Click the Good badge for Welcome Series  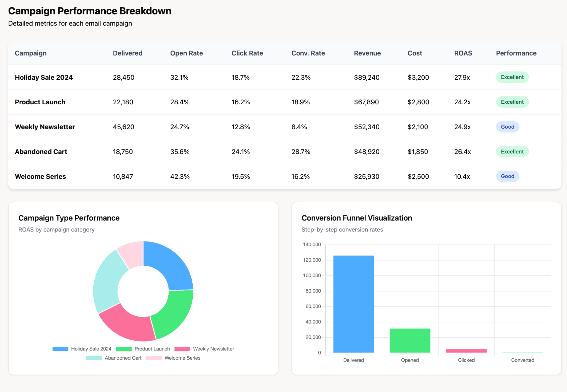tap(507, 176)
